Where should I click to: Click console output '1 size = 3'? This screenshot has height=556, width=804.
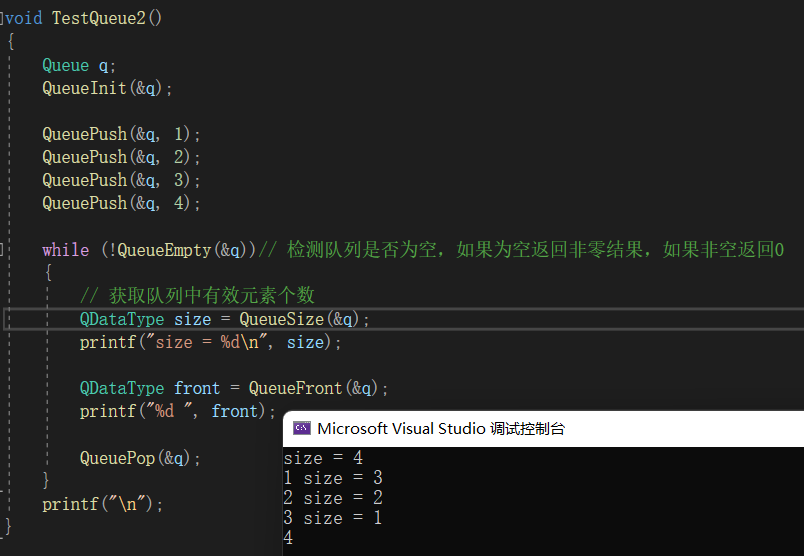point(333,478)
